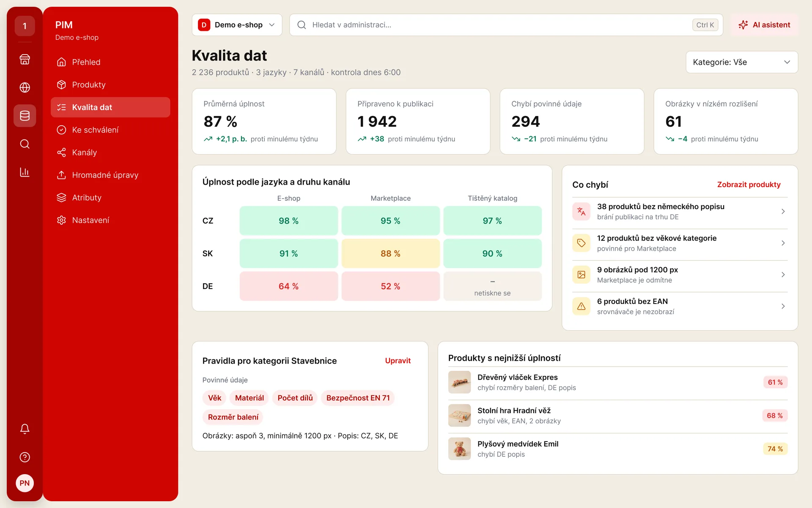Open Kanály menu item
The height and width of the screenshot is (508, 812).
(x=110, y=152)
